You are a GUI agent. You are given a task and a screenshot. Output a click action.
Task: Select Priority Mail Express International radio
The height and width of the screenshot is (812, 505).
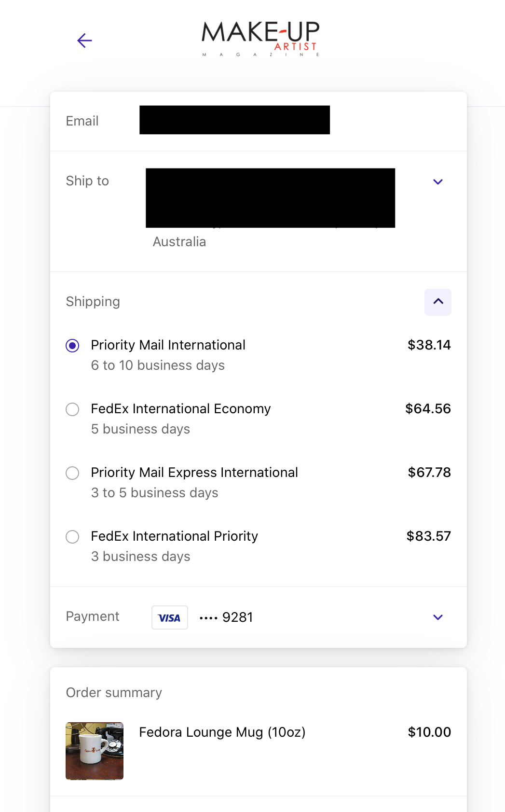[x=72, y=473]
